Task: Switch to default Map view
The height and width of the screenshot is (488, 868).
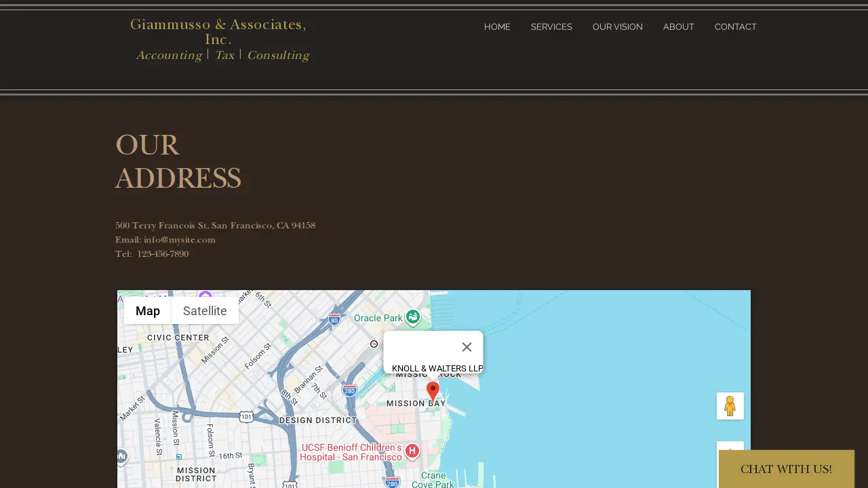Action: click(148, 311)
